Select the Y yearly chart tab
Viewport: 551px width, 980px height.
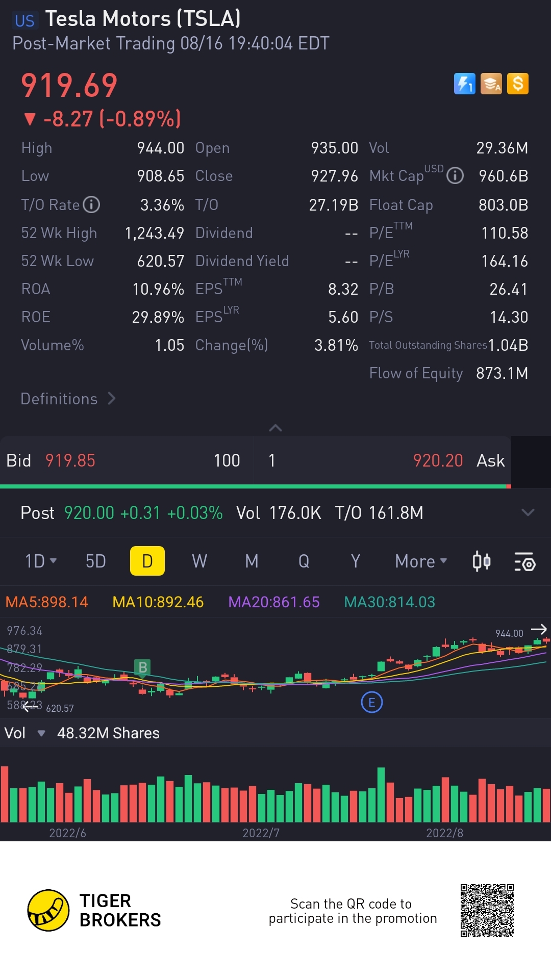click(x=356, y=561)
